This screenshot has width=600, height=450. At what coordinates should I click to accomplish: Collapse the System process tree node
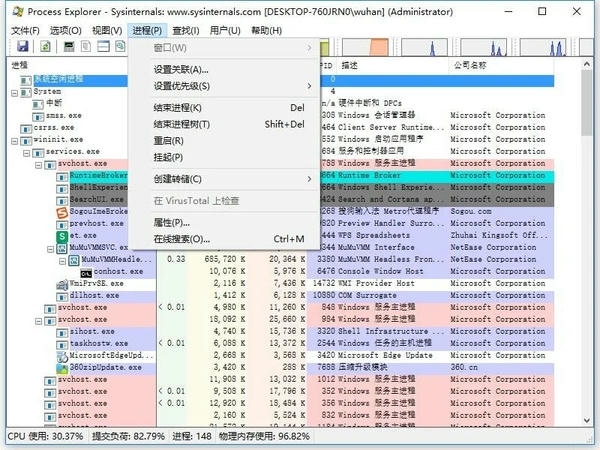pos(15,93)
